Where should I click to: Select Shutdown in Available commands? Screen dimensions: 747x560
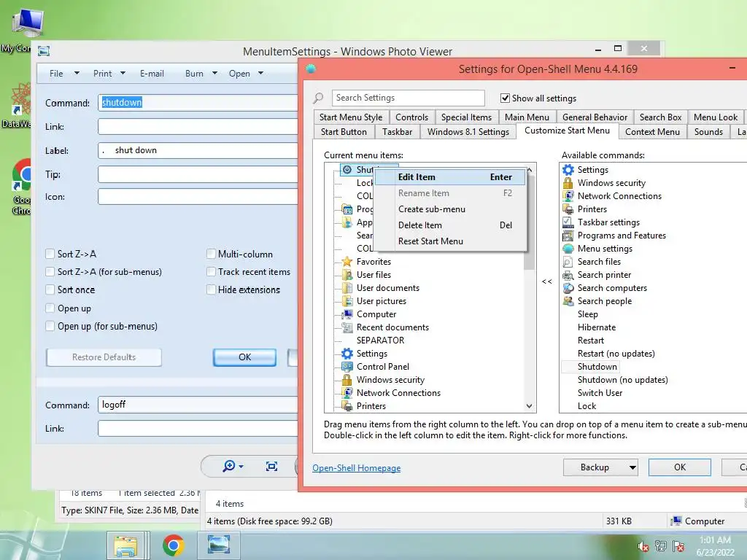597,367
